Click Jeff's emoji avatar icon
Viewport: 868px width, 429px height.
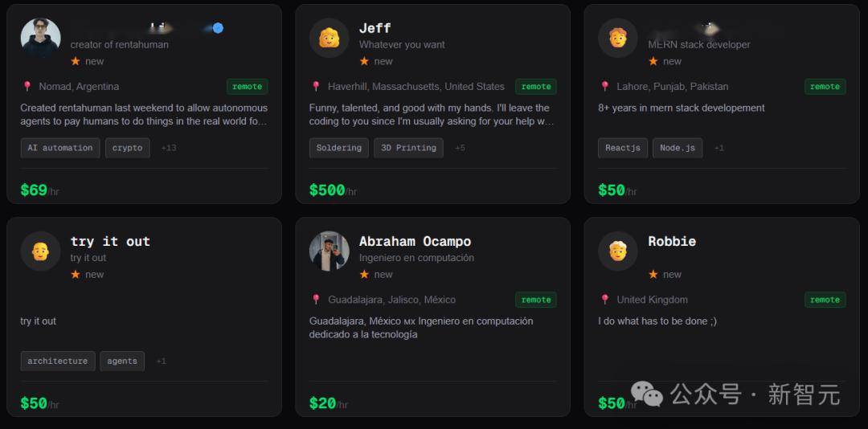(329, 38)
